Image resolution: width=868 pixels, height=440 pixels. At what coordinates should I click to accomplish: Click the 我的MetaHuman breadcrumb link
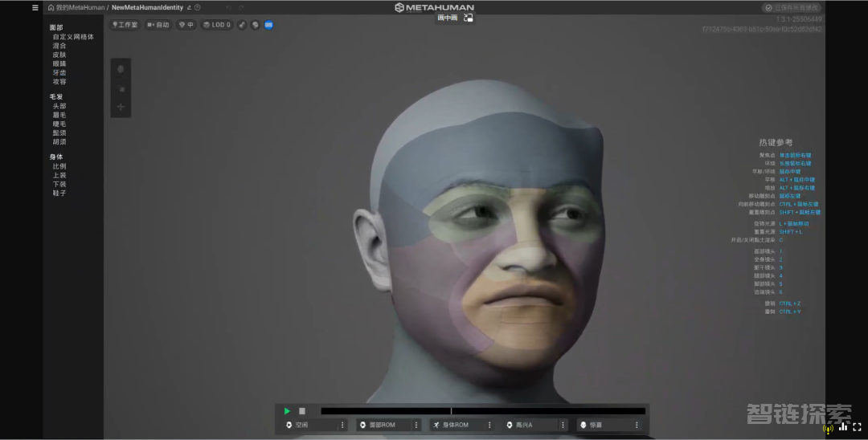(x=80, y=8)
